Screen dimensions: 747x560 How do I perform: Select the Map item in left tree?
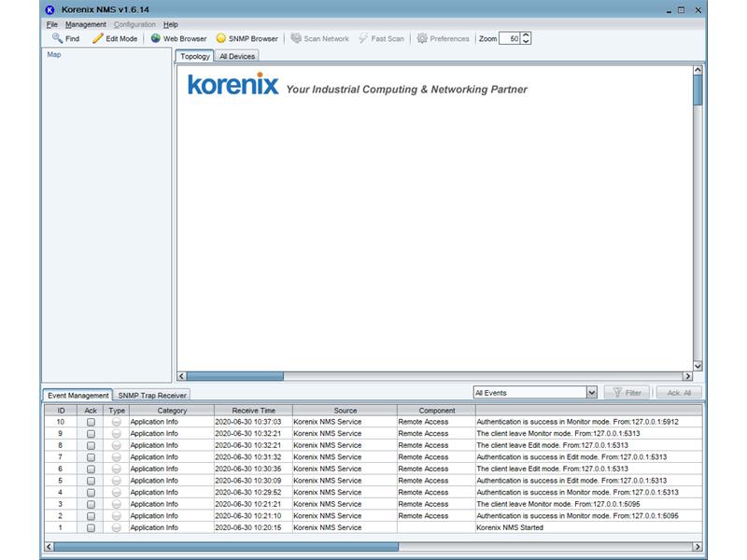[x=54, y=54]
